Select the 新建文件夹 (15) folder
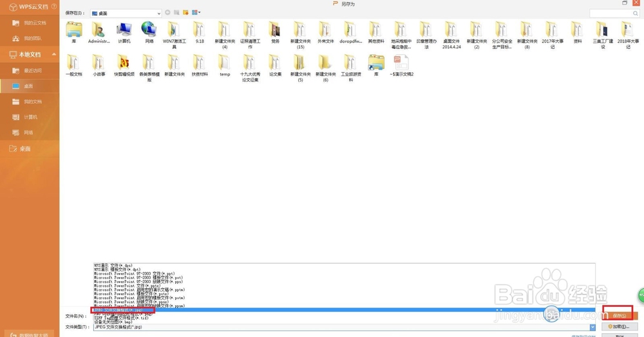Viewport: 644px width, 337px height. point(300,35)
